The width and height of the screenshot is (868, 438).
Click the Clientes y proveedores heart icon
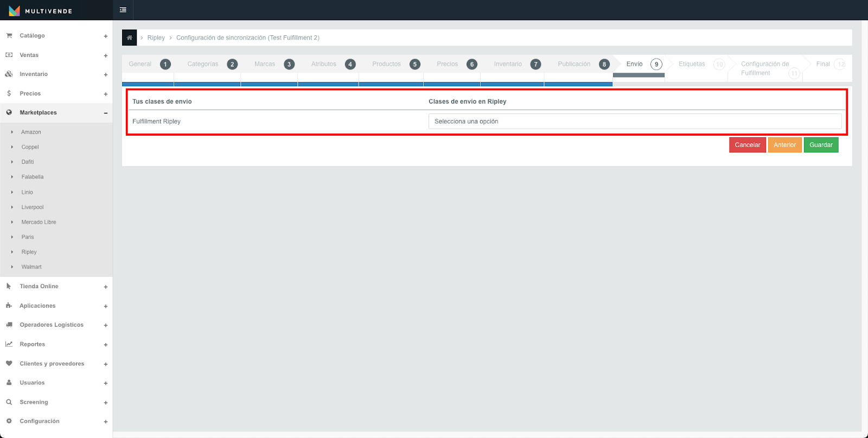click(9, 364)
